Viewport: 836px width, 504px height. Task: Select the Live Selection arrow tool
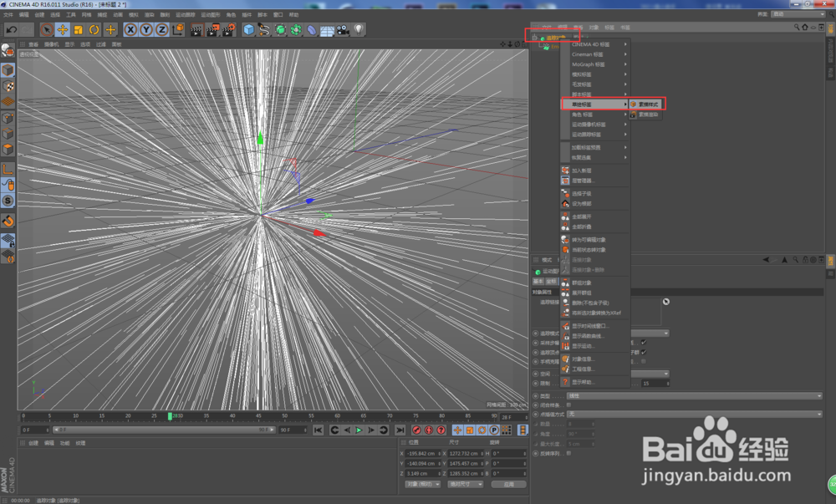click(46, 30)
